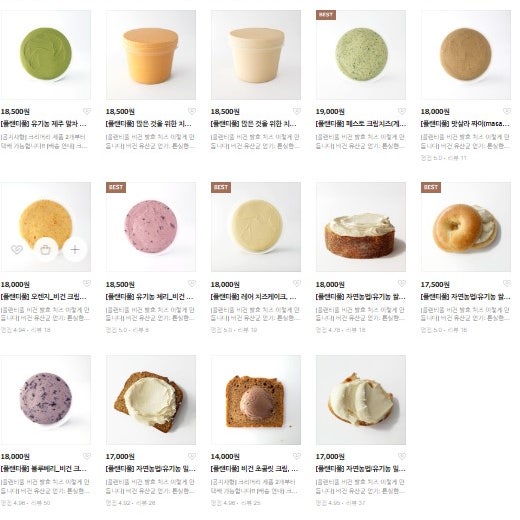The width and height of the screenshot is (520, 520).
Task: Toggle the wishlist heart for 유기농 체리_비건
Action: click(192, 283)
